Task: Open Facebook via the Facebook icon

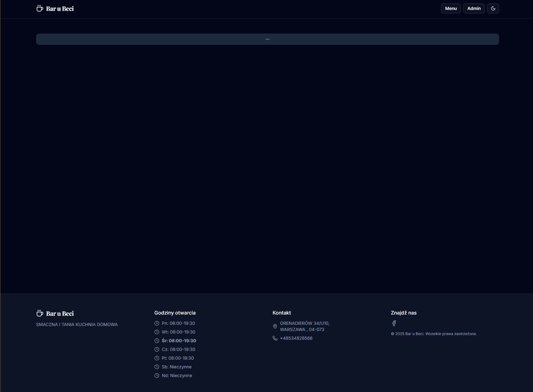Action: 394,323
